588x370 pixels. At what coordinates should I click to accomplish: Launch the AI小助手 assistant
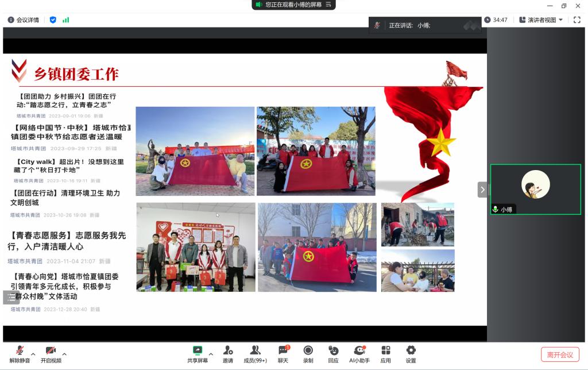(x=359, y=354)
